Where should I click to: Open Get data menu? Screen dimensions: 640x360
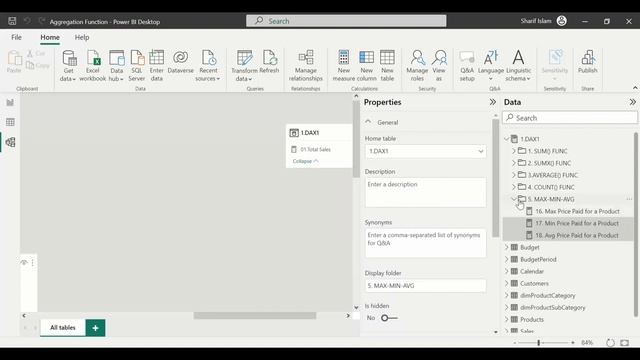tap(68, 66)
